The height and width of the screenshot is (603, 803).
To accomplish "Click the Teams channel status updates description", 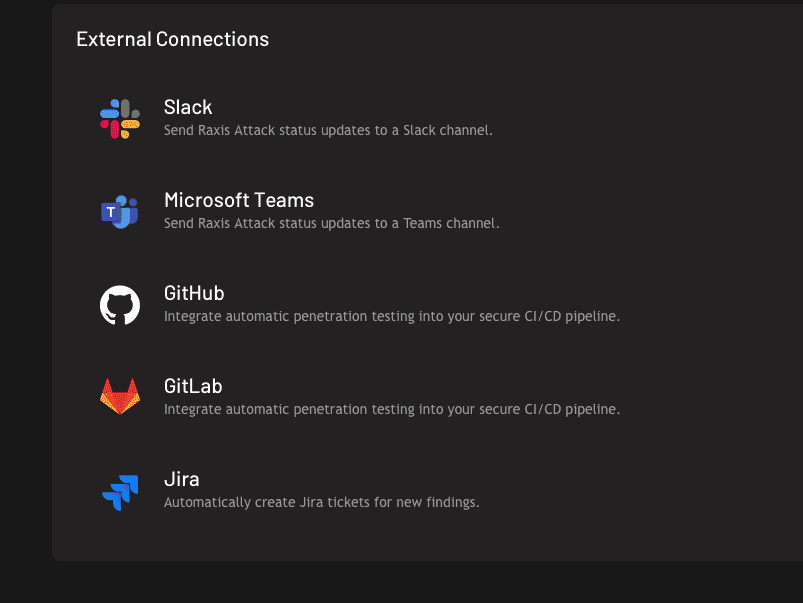I will pos(331,223).
